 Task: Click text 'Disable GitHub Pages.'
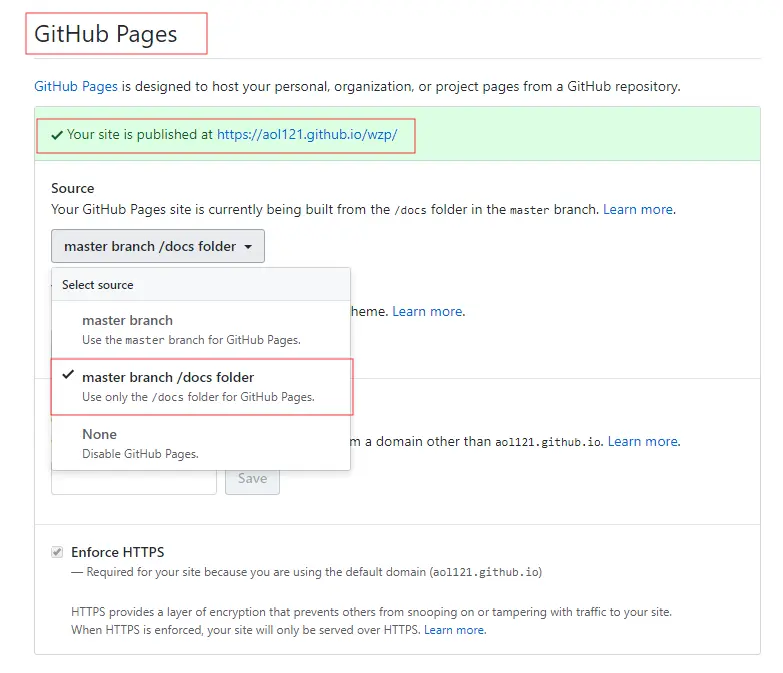point(140,454)
